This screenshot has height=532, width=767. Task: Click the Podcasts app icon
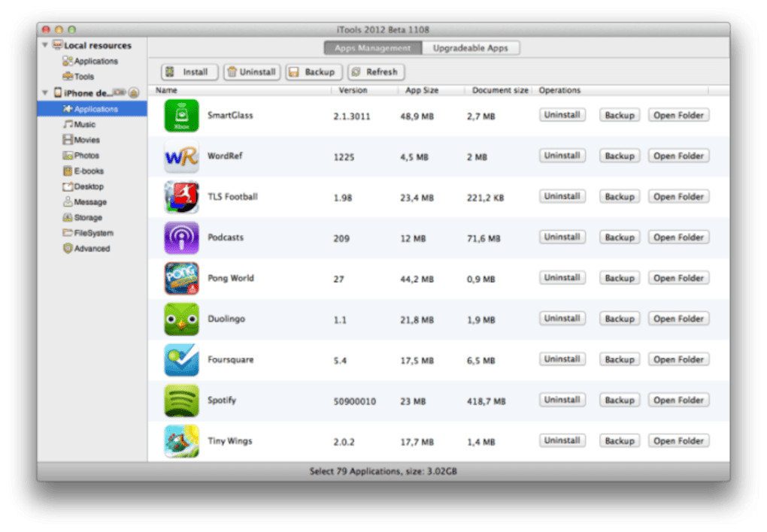[x=181, y=238]
